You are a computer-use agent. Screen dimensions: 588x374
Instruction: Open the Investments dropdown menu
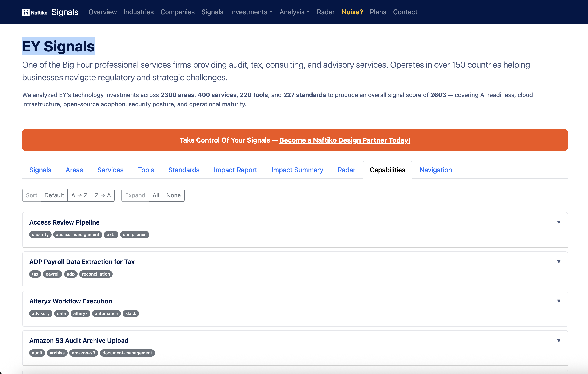(x=251, y=12)
